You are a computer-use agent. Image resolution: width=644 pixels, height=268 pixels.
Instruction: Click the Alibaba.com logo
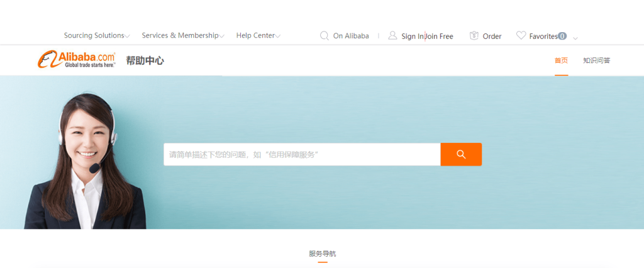pos(76,60)
